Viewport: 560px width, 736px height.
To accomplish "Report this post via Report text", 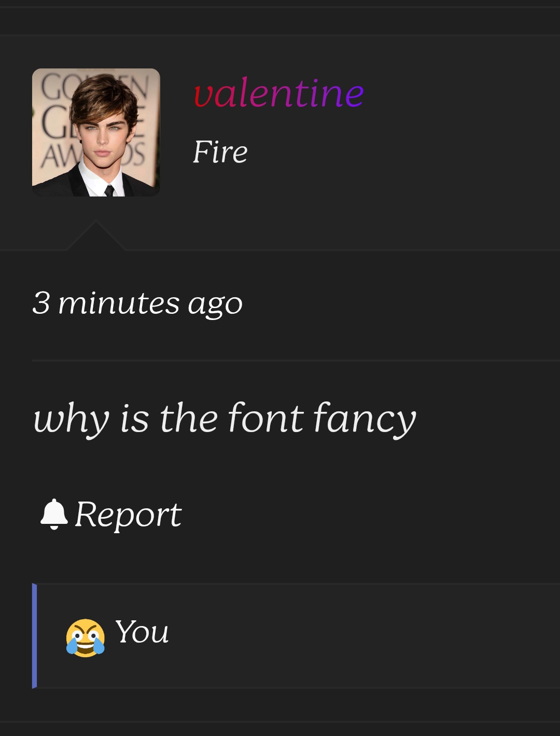I will click(128, 515).
